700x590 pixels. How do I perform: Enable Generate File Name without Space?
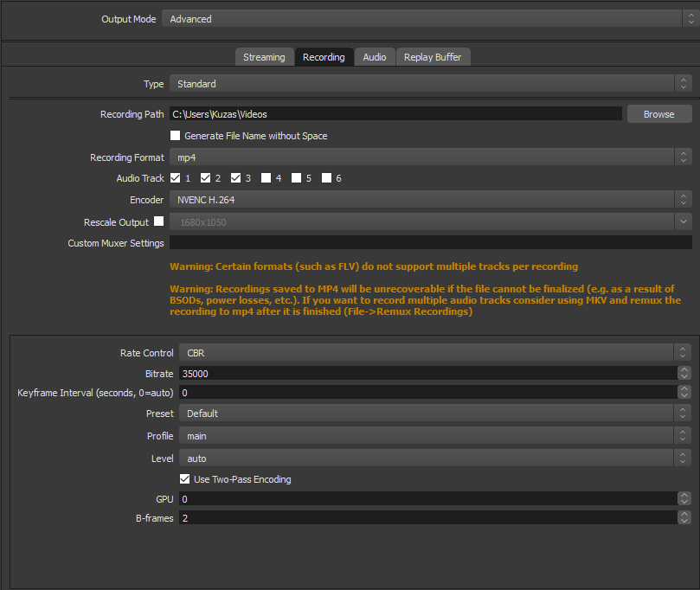coord(175,135)
